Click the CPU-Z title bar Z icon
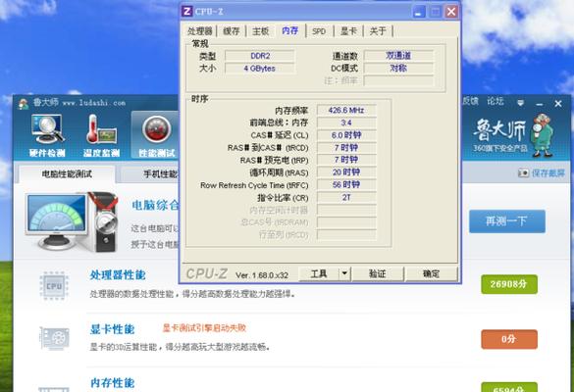This screenshot has width=574, height=392. pyautogui.click(x=186, y=12)
